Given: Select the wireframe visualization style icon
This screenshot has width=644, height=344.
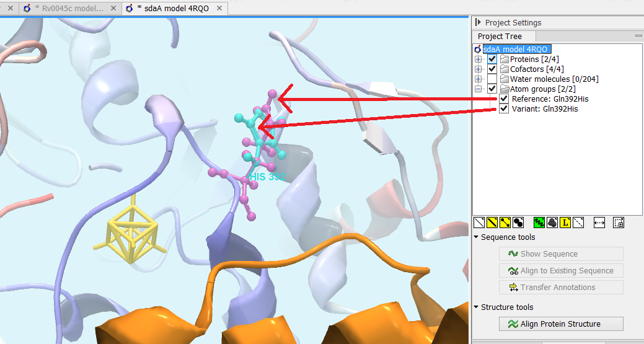Looking at the screenshot, I should (479, 223).
